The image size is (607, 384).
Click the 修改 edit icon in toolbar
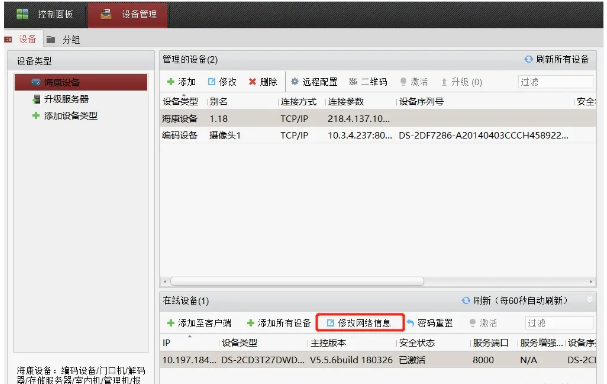[x=211, y=82]
